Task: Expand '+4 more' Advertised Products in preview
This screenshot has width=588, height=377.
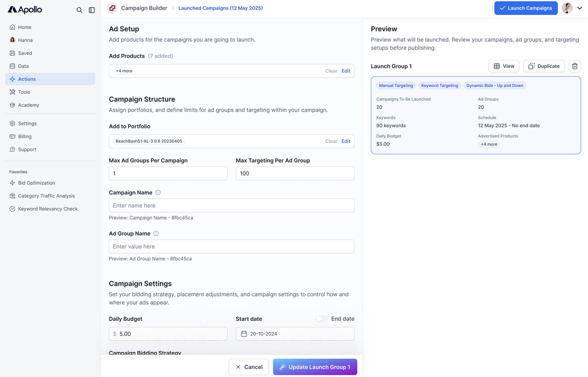Action: [x=489, y=144]
